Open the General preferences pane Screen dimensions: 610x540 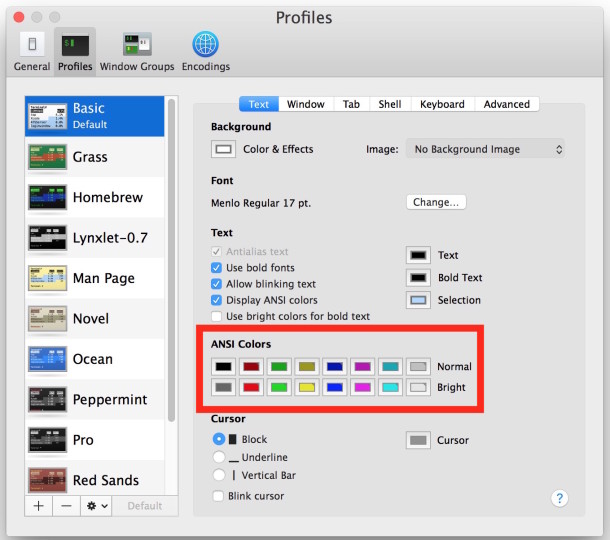32,51
